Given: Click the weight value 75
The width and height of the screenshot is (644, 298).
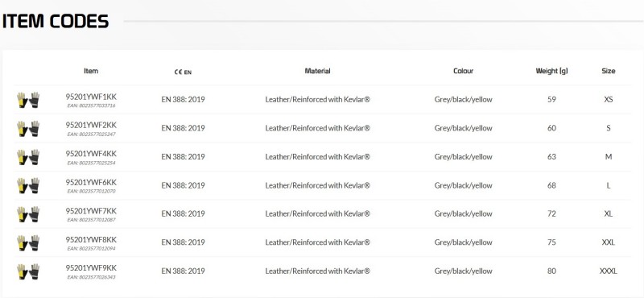Looking at the screenshot, I should pos(551,242).
